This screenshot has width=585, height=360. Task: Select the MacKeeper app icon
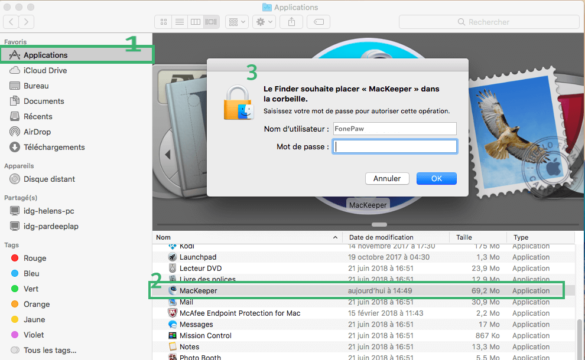(x=172, y=290)
